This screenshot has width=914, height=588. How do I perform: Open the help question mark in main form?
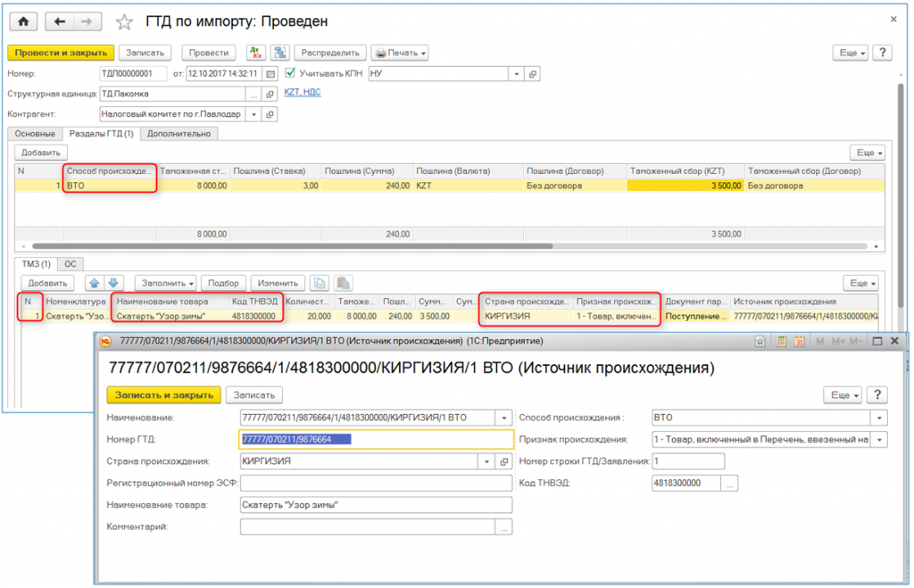coord(882,53)
